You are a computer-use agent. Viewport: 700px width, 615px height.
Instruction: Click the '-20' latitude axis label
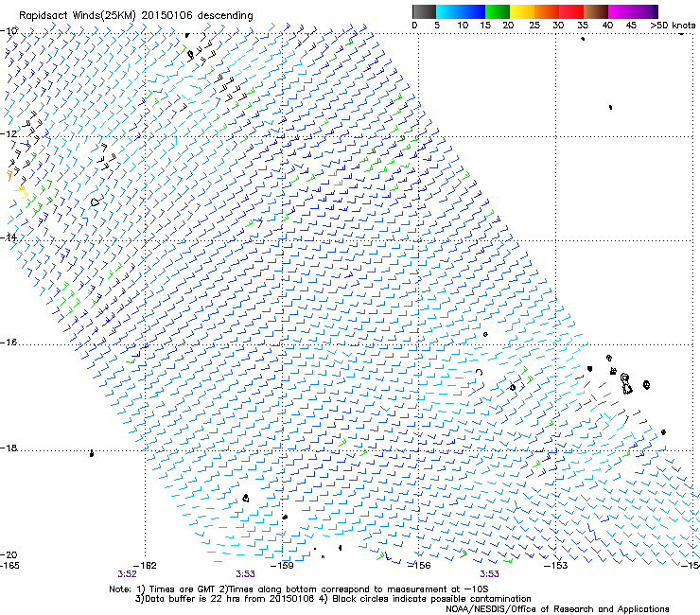8,554
